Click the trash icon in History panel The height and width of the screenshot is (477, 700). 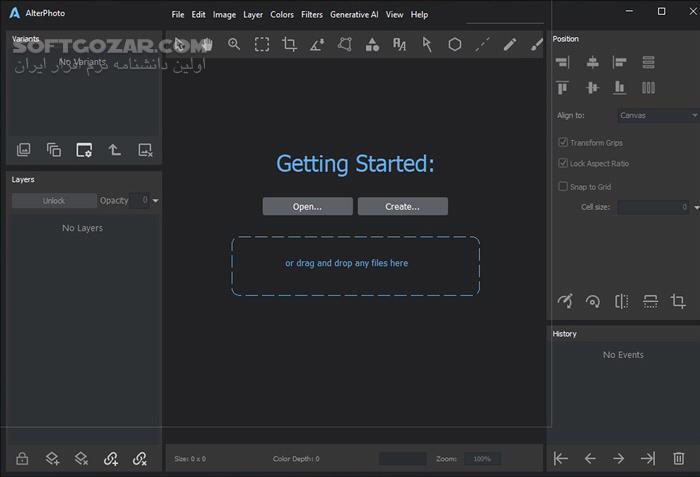(679, 458)
